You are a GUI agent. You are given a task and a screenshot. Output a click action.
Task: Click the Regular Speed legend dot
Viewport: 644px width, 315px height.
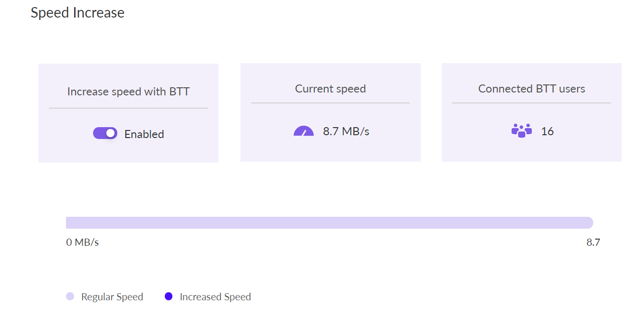pos(70,296)
